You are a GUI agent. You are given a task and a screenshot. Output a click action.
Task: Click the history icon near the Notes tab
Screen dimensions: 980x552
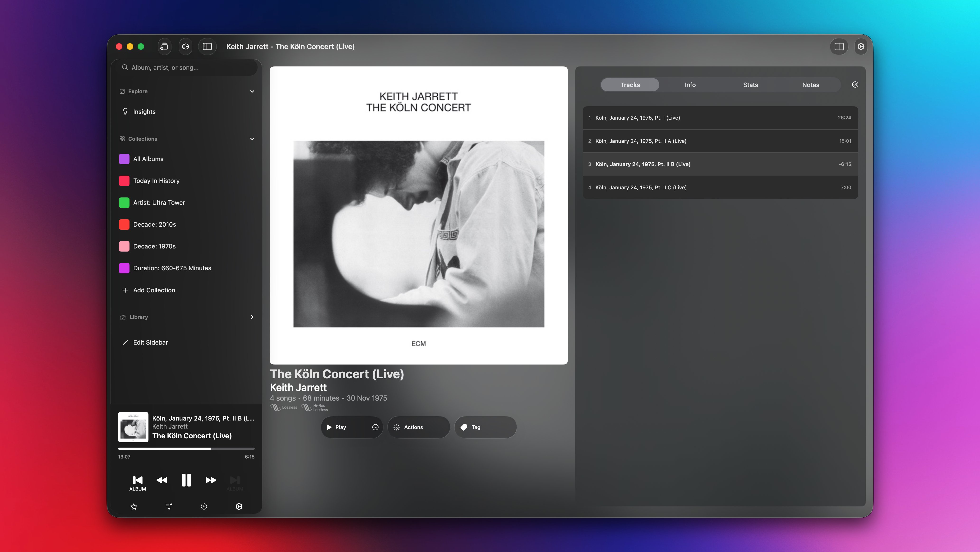855,84
